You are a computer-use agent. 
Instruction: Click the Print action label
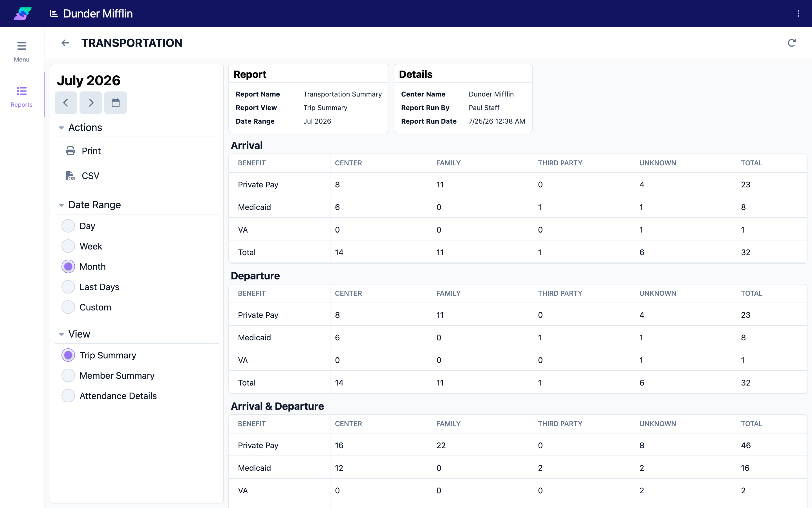coord(91,151)
